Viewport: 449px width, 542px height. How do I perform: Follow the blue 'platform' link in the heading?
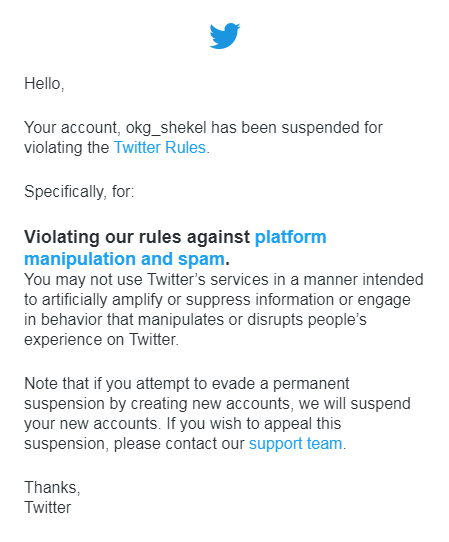(290, 238)
